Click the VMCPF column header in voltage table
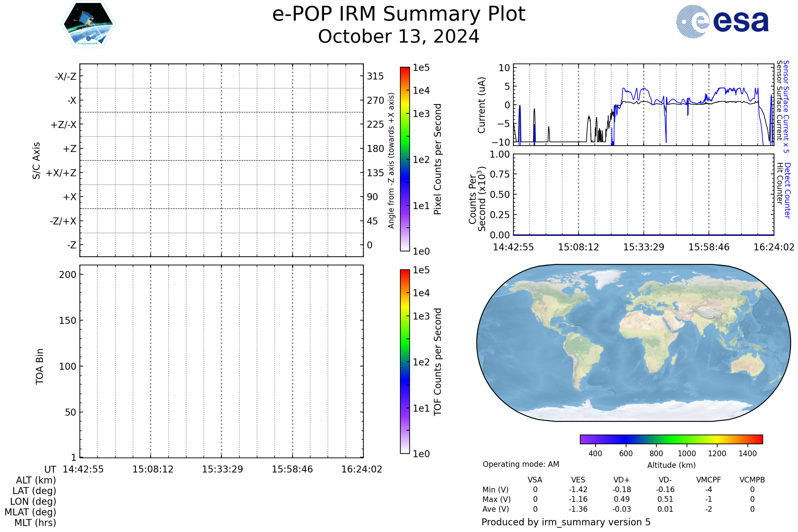 tap(709, 480)
